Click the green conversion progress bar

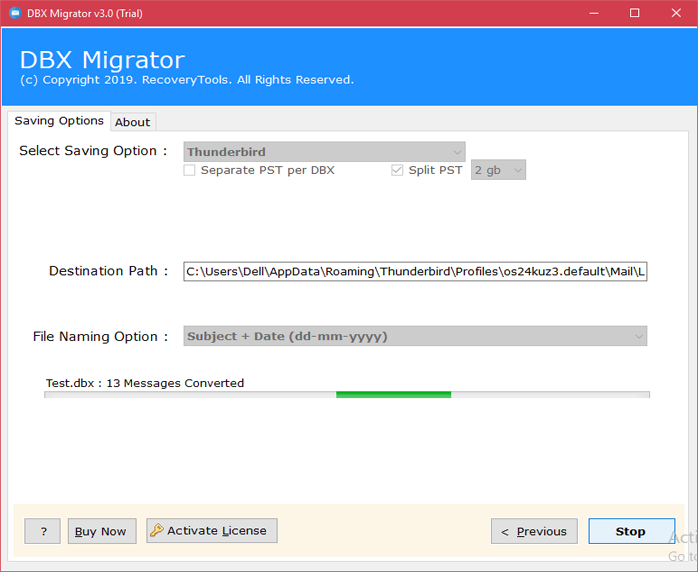pyautogui.click(x=347, y=395)
